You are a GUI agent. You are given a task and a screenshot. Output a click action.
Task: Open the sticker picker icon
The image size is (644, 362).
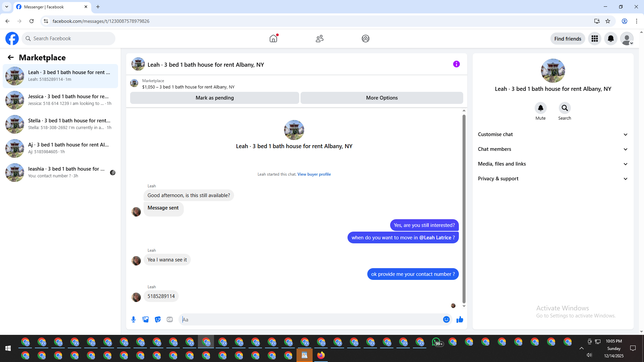coord(158,319)
